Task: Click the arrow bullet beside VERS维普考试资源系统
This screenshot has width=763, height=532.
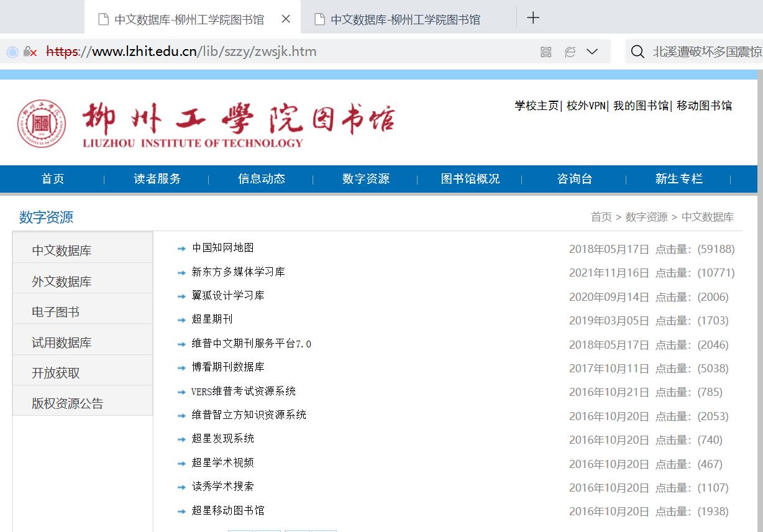Action: pyautogui.click(x=181, y=392)
